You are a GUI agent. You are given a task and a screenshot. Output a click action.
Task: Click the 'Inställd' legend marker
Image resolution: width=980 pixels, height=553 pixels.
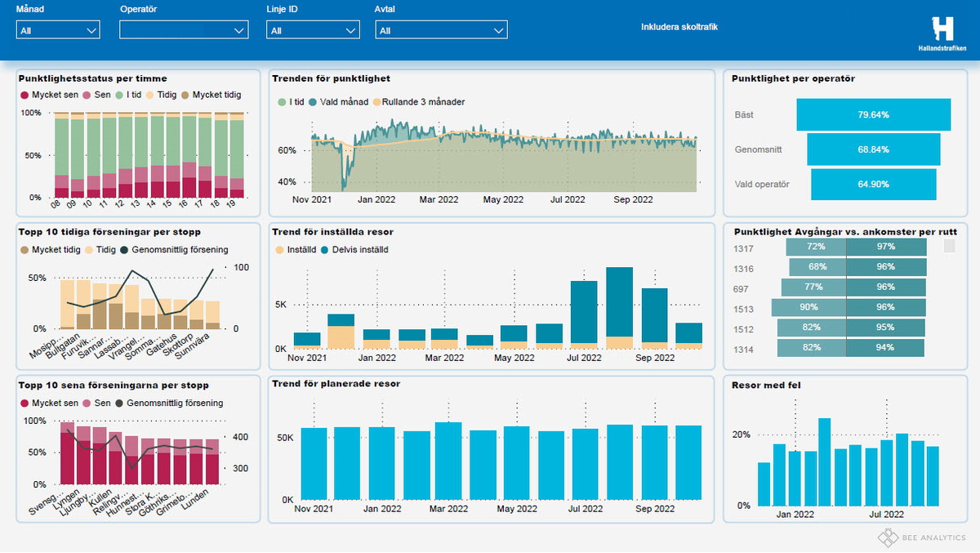[279, 250]
